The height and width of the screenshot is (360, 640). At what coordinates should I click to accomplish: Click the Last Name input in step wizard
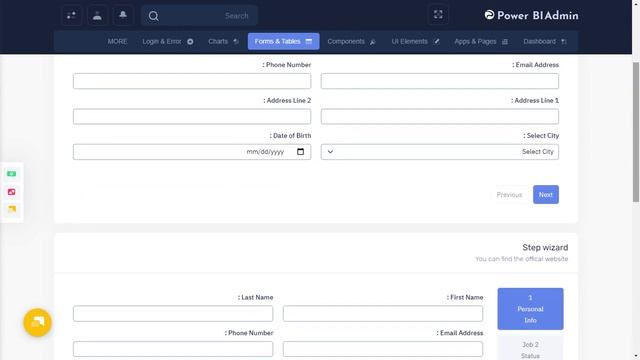173,313
